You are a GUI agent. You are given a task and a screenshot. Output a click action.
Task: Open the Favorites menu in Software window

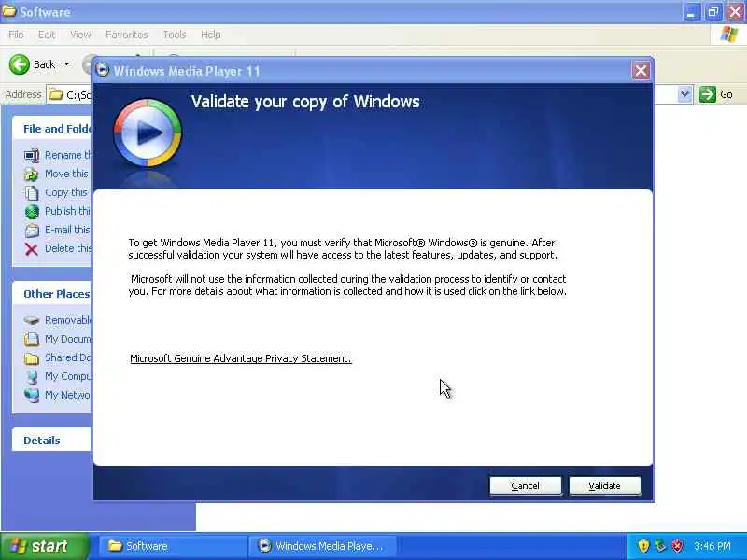coord(126,35)
